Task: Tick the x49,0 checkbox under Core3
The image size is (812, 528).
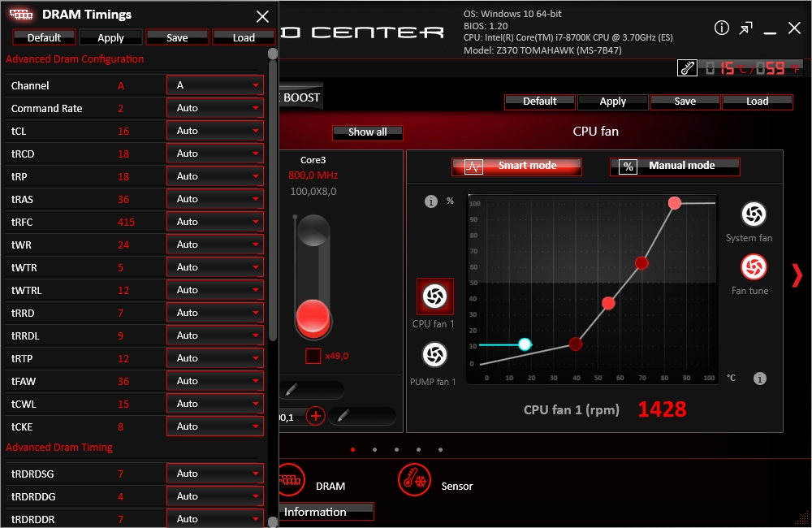Action: pos(313,356)
